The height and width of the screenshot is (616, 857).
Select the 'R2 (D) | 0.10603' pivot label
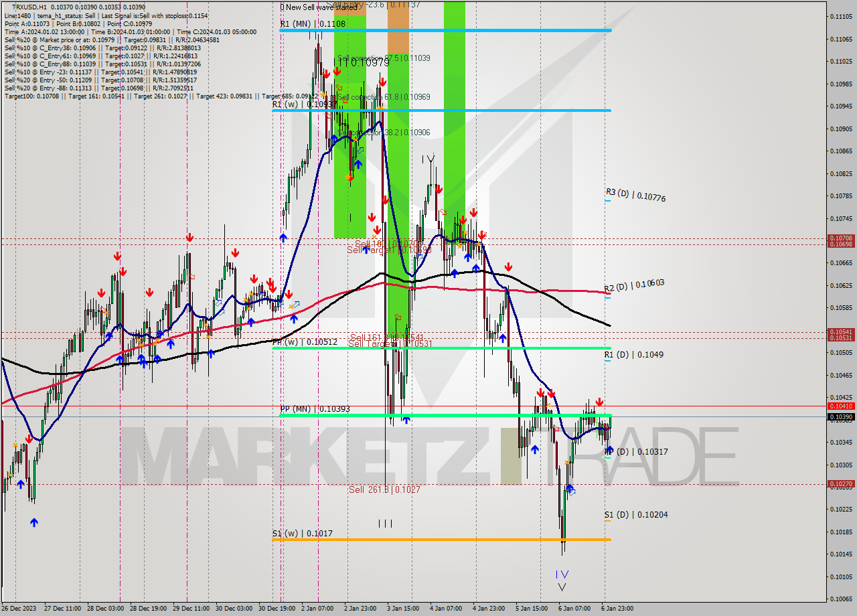[634, 285]
